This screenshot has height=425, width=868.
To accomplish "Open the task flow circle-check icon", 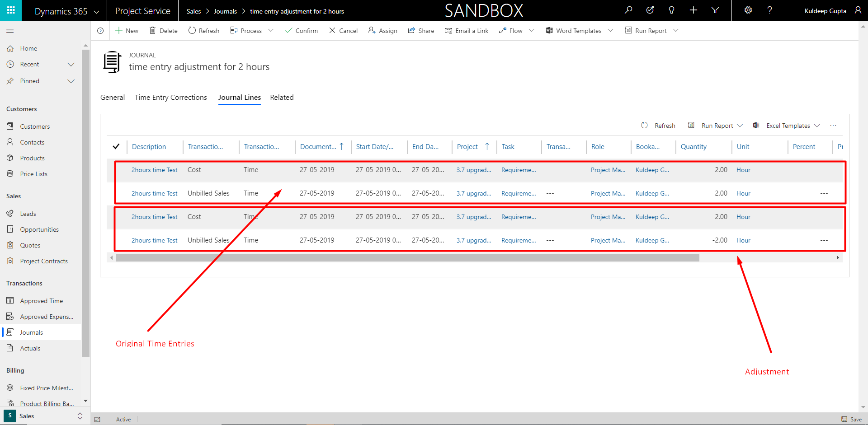I will [650, 10].
